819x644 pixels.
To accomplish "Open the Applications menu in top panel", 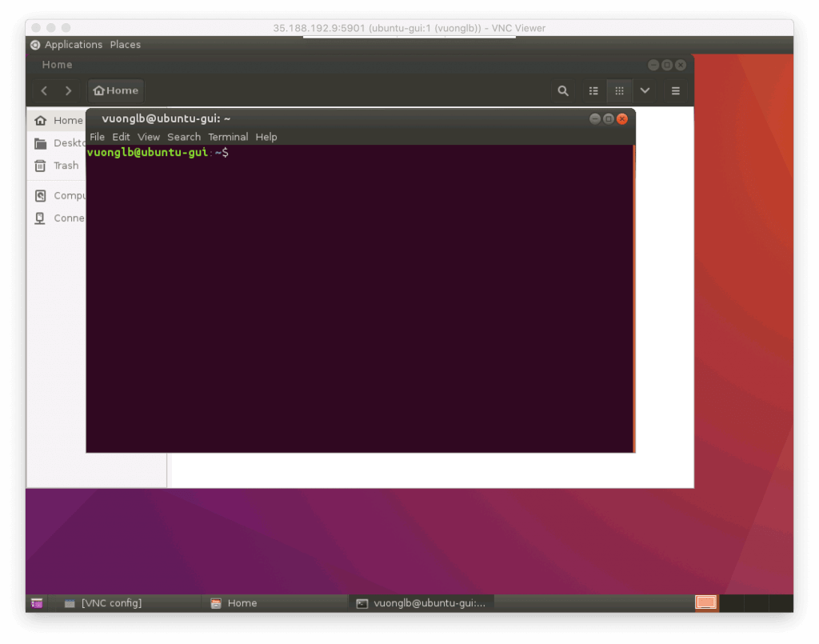I will click(66, 45).
